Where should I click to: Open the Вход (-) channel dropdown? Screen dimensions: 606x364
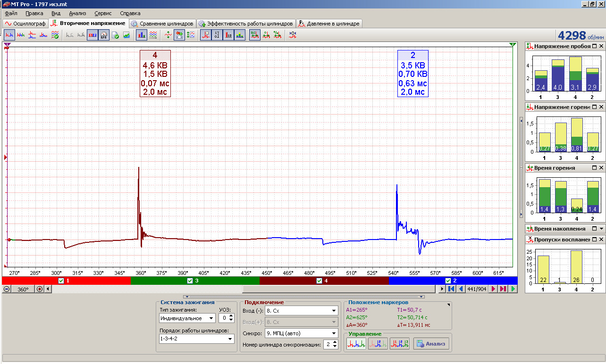tap(334, 311)
